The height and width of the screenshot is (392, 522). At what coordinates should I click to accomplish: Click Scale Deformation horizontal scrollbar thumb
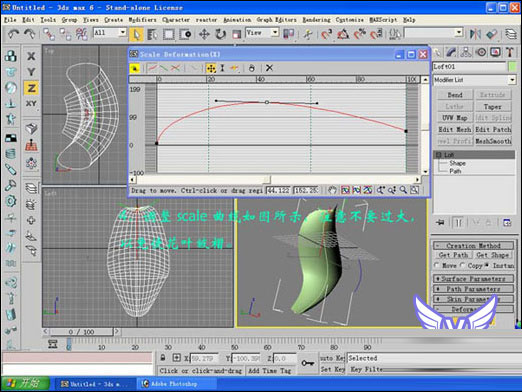pyautogui.click(x=267, y=180)
